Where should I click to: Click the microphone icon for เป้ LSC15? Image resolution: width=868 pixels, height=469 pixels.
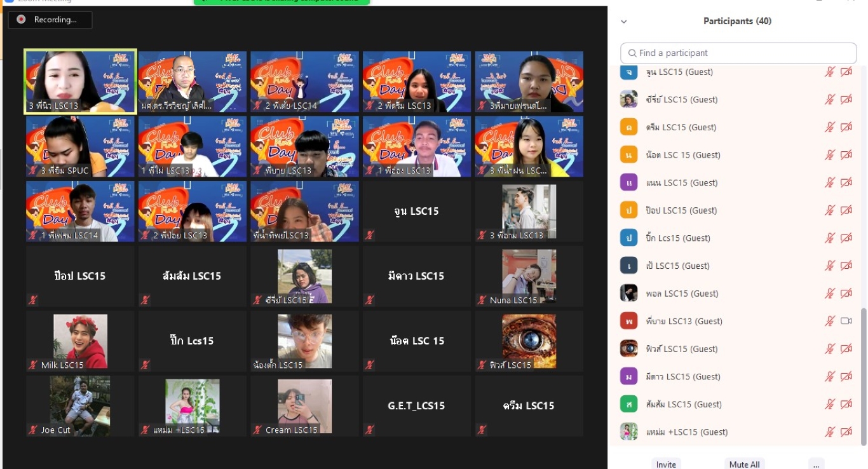829,266
